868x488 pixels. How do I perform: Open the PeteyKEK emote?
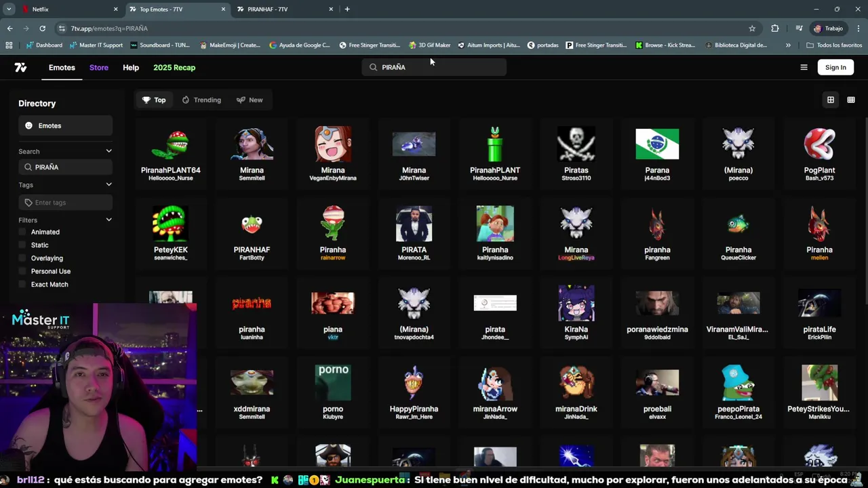[x=170, y=233]
